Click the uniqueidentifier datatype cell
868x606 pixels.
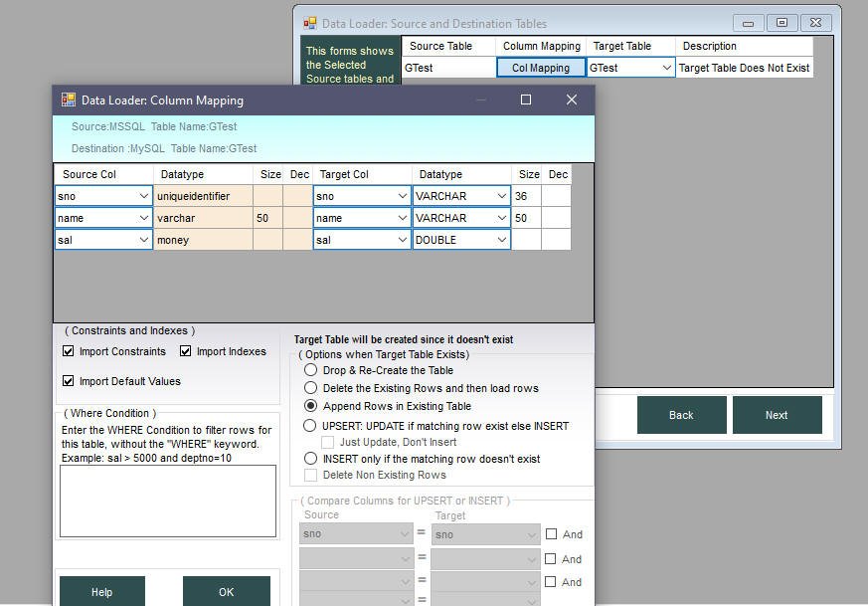click(203, 196)
